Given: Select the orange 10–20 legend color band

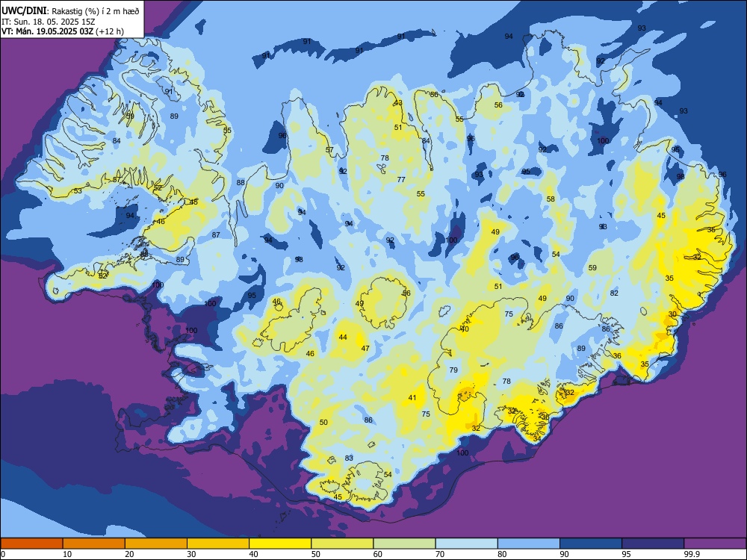Looking at the screenshot, I should pyautogui.click(x=94, y=544).
